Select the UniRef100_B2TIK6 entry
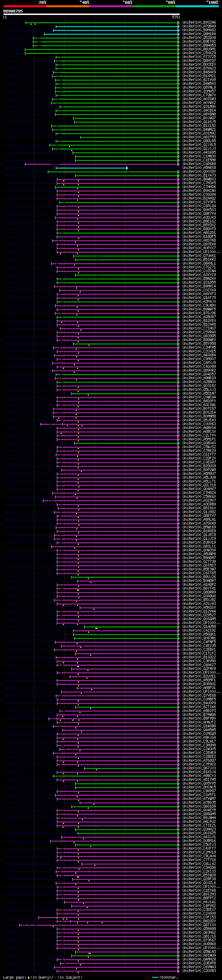The height and width of the screenshot is (980, 222). coord(199,707)
